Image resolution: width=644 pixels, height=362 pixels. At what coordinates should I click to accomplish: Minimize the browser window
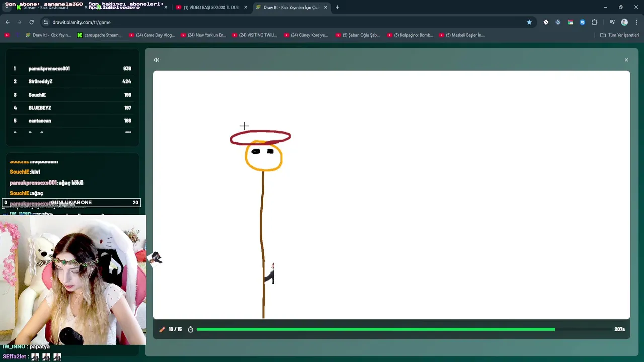pos(605,7)
